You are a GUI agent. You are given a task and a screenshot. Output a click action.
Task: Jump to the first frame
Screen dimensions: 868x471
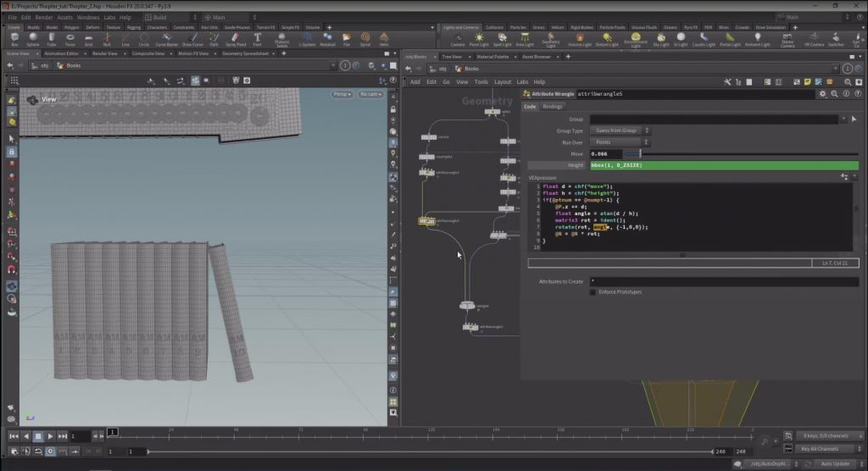tap(14, 436)
